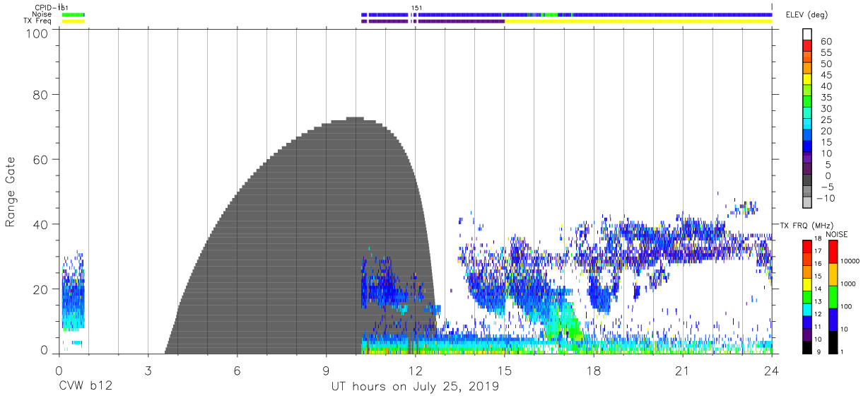Screen dimensions: 868x401
Task: Click the '3' tick on the UT hours axis
Action: 148,371
